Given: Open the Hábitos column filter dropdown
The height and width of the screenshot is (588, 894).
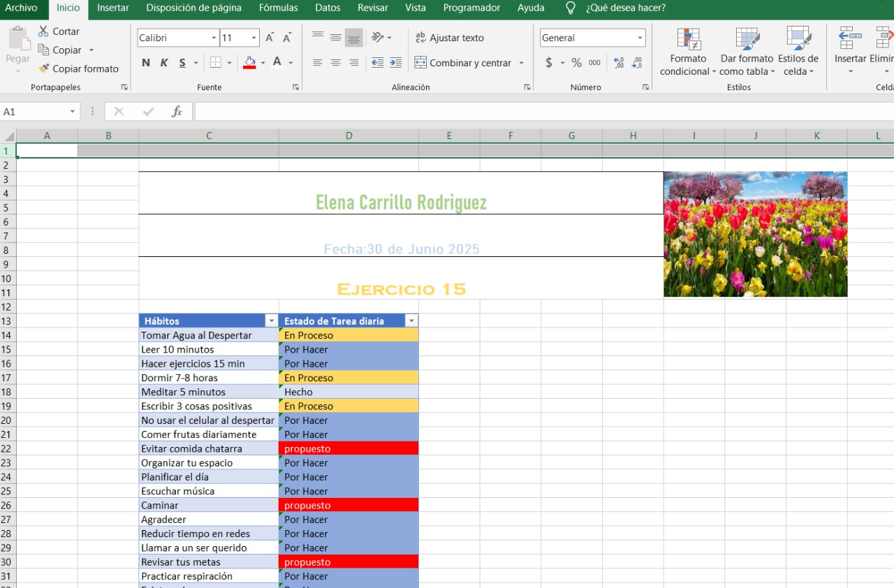Looking at the screenshot, I should point(271,321).
